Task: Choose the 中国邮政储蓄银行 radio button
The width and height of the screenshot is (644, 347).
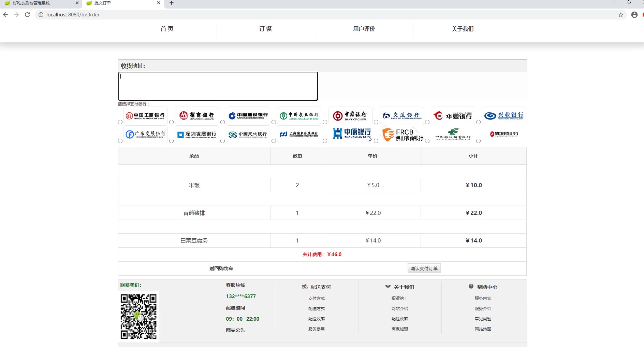Action: pos(427,141)
